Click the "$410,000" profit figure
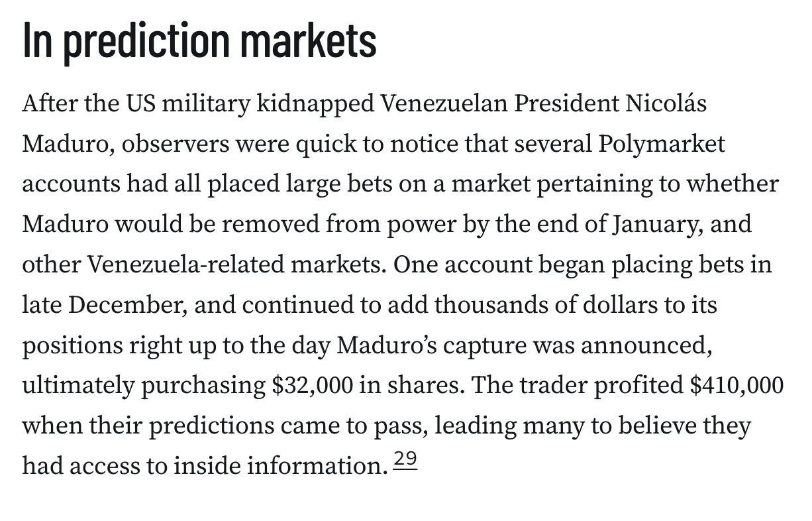Viewport: 812px width, 521px height. pos(736,385)
